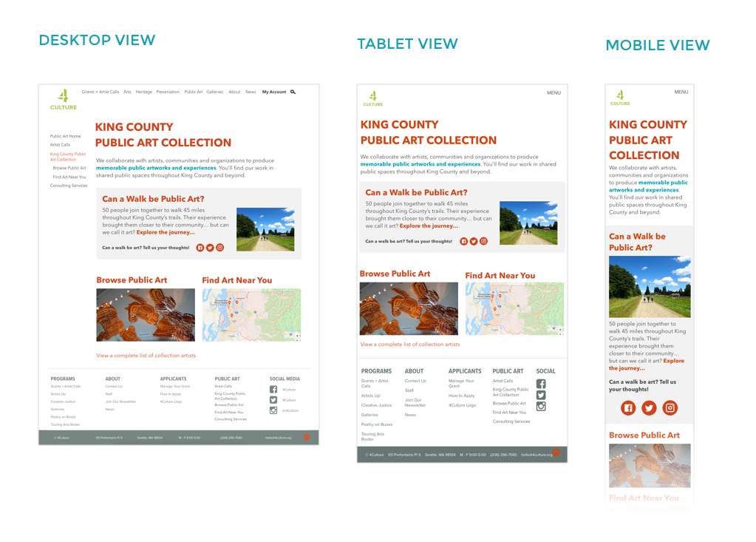Open the trail photo in desktop walk card
Viewport: 756px width, 542px height.
click(x=265, y=229)
